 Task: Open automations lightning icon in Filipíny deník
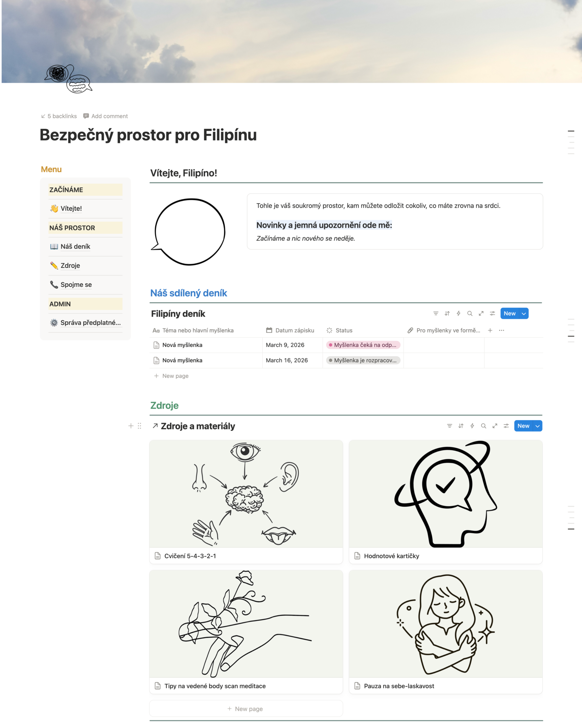[458, 313]
